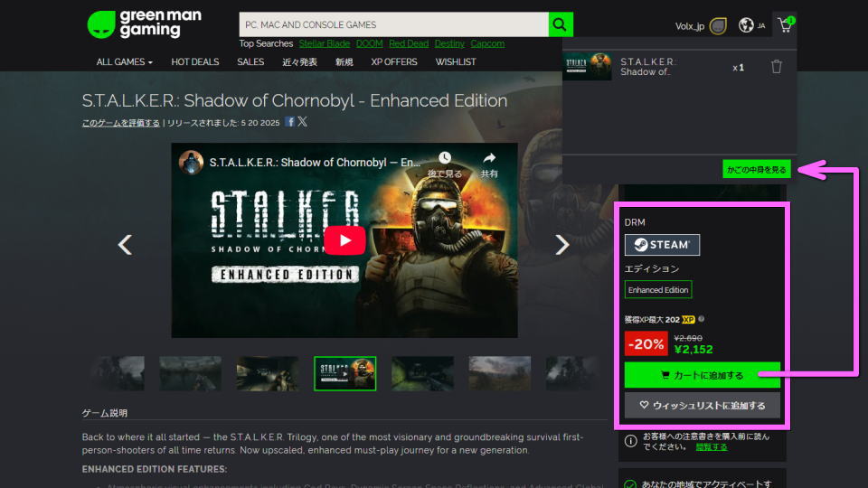
Task: Play the S.T.A.L.K.E.R. trailer video
Action: click(x=344, y=240)
